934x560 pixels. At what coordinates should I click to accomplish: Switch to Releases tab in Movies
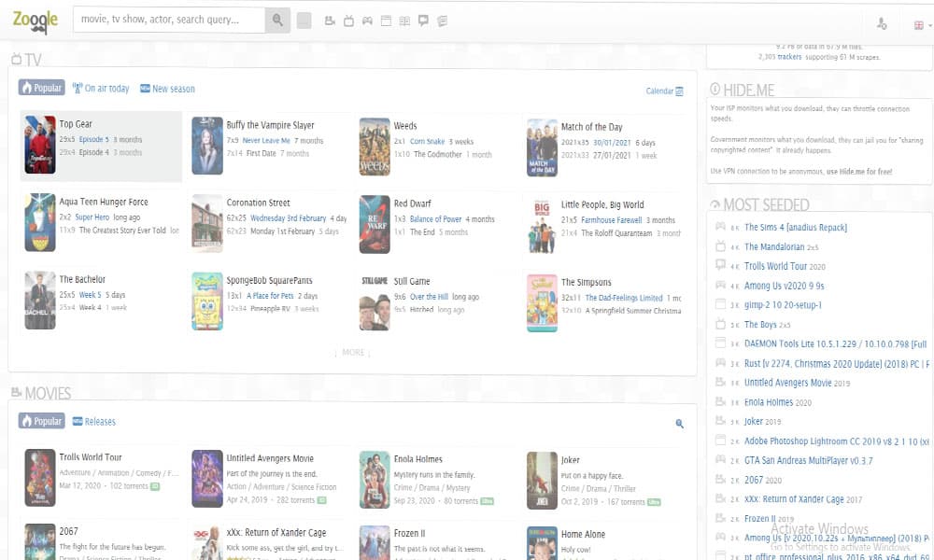[94, 421]
